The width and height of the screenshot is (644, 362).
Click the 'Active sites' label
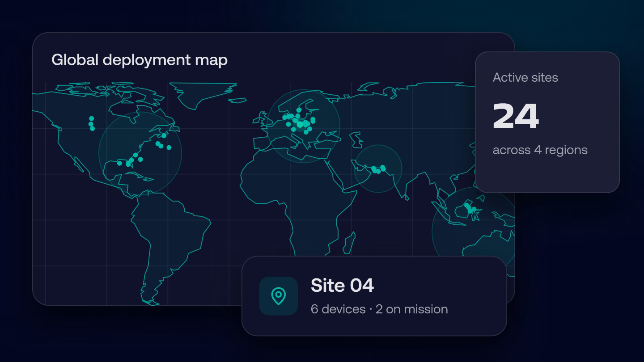tap(525, 78)
